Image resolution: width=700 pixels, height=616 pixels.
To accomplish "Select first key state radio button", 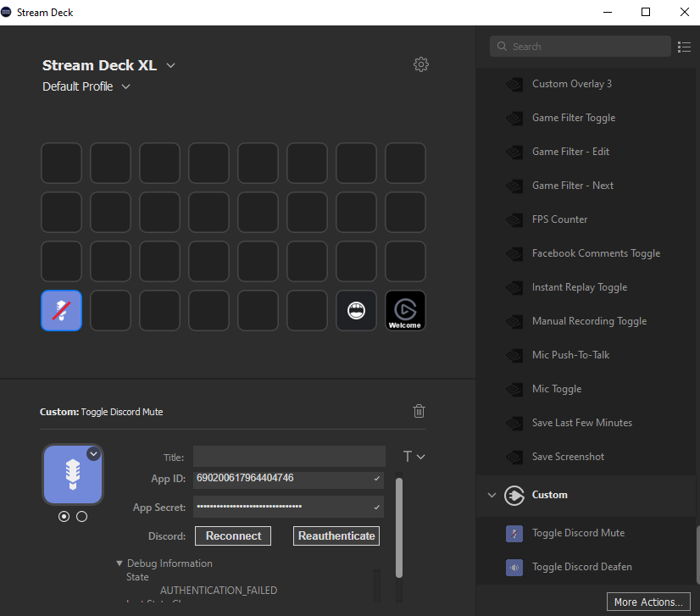I will coord(64,517).
